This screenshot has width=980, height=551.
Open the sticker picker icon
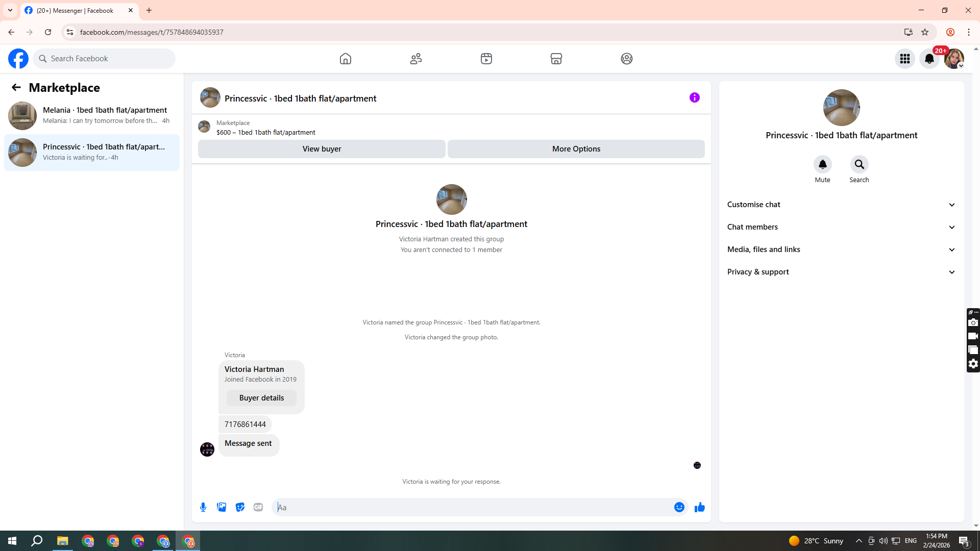click(x=240, y=507)
